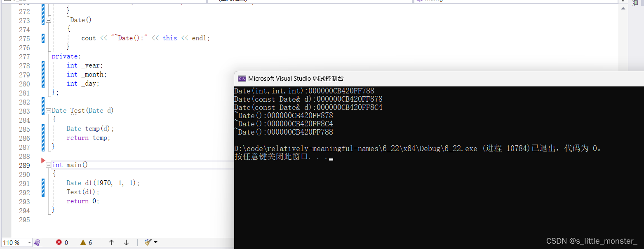Run code cleanup with the broom icon
Image resolution: width=644 pixels, height=249 pixels.
(148, 242)
